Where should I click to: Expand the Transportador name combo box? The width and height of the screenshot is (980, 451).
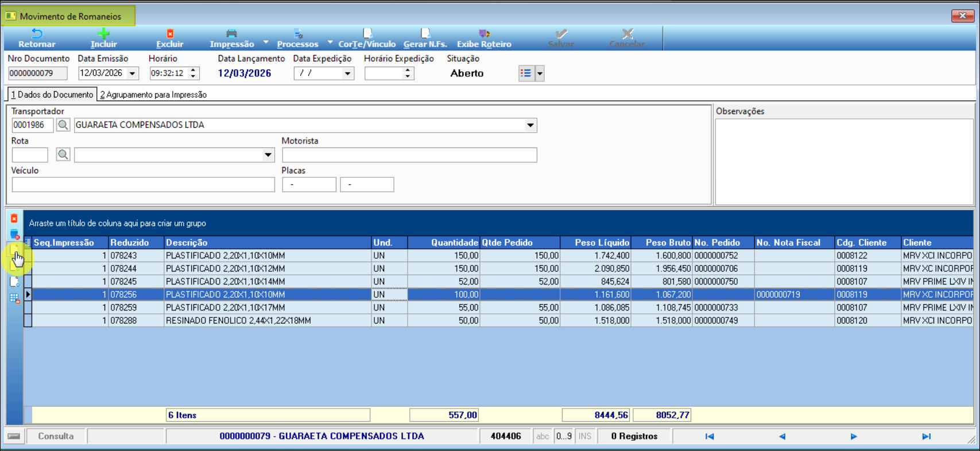point(530,125)
